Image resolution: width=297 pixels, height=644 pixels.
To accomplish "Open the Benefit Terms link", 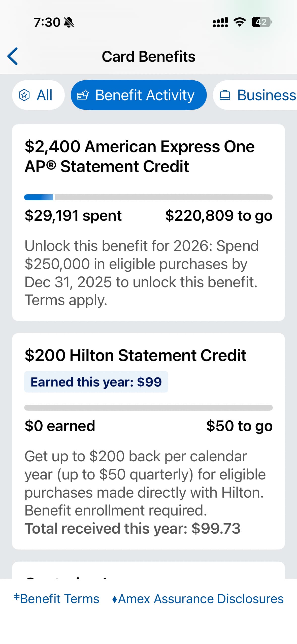I will (x=57, y=599).
